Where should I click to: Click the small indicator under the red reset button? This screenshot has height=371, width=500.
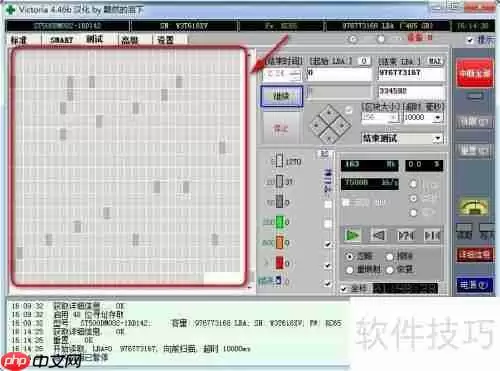[x=475, y=97]
